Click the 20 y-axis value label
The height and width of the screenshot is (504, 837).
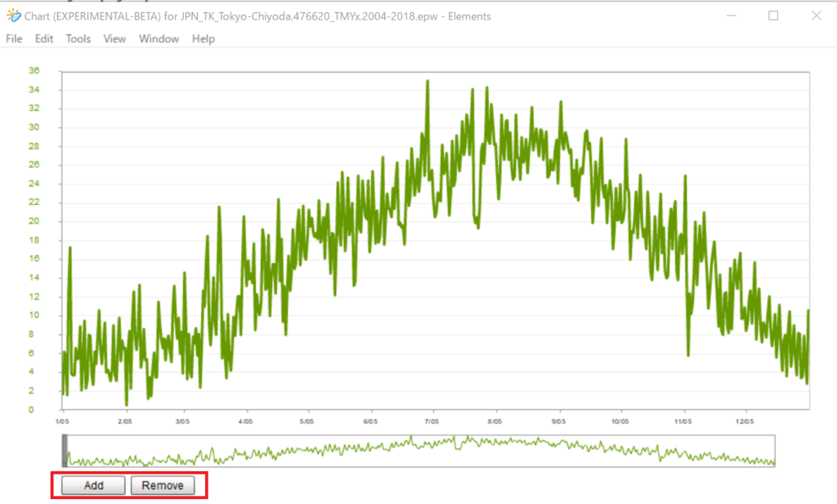34,221
